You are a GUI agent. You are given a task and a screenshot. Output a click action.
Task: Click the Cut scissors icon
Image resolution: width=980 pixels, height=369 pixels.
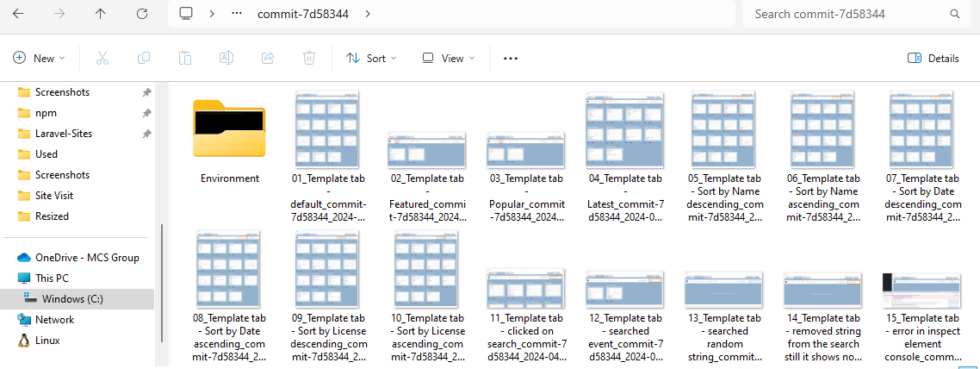[102, 58]
